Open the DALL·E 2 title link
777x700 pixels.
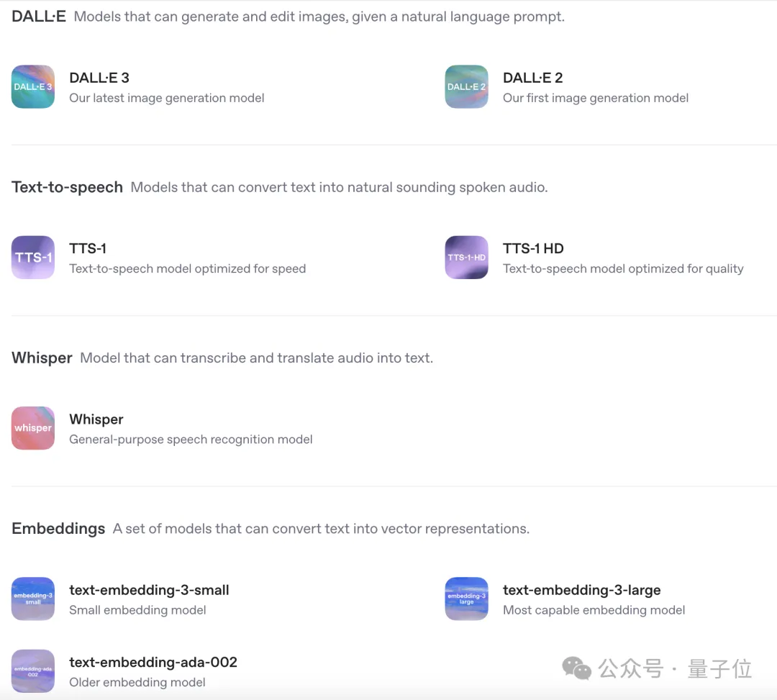(532, 78)
